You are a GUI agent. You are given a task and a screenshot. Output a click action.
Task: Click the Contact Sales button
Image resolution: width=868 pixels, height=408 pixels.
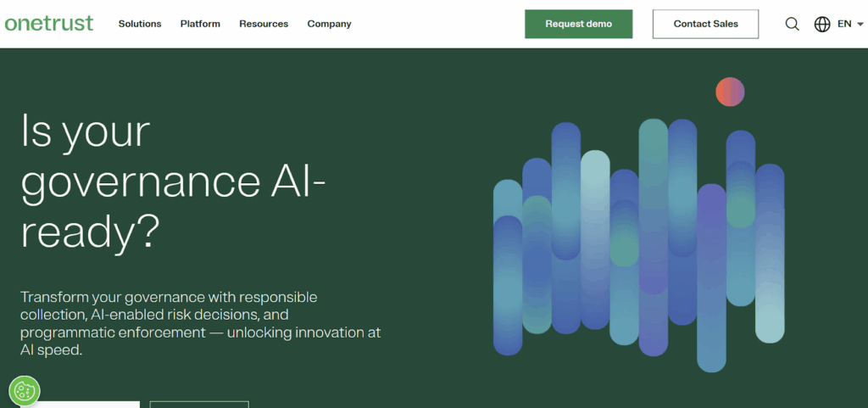coord(705,24)
